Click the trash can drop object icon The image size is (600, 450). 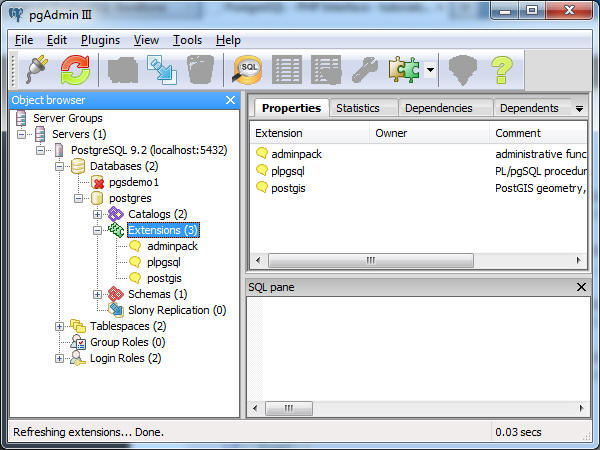pos(201,70)
